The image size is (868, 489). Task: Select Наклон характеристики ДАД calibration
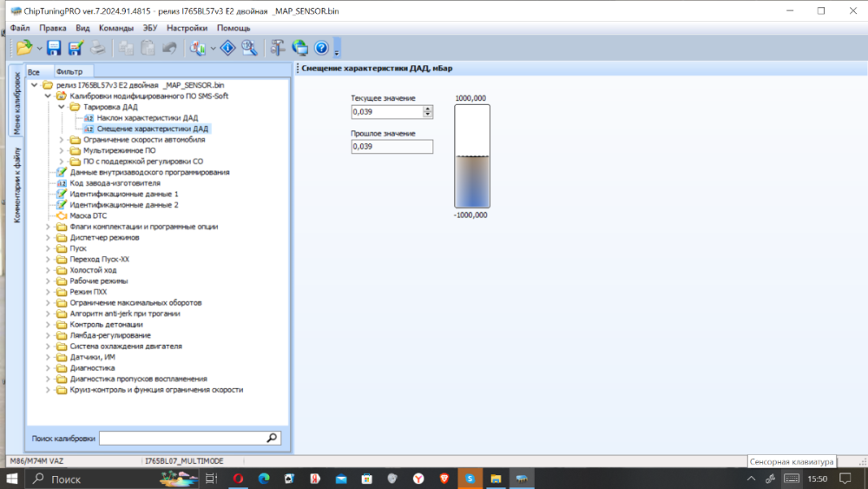[x=148, y=118]
